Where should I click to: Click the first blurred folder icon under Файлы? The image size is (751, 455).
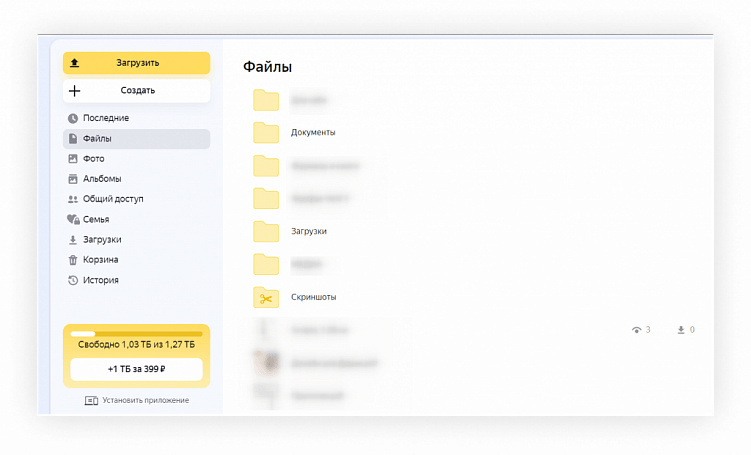(266, 100)
